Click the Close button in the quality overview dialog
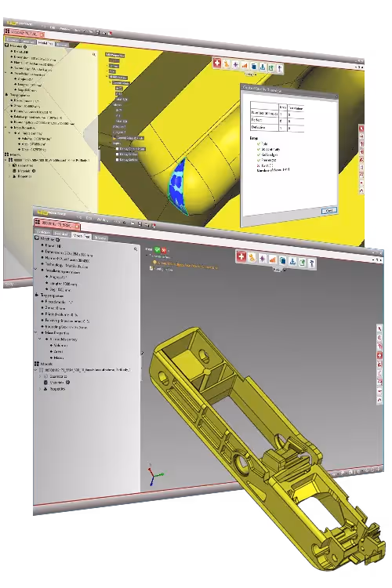Image resolution: width=392 pixels, height=588 pixels. 329,211
